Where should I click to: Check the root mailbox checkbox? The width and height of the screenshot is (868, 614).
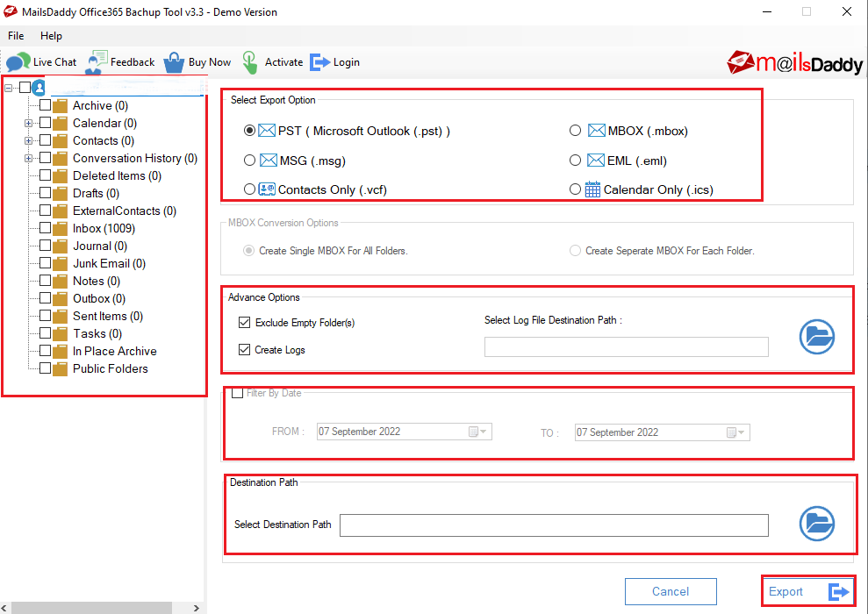click(x=25, y=88)
